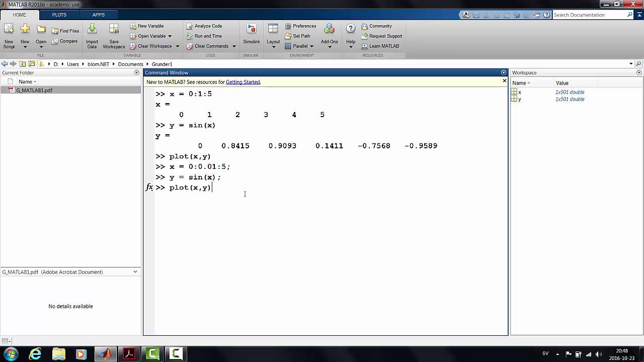Select variable x in Workspace
644x362 pixels.
(x=577, y=92)
